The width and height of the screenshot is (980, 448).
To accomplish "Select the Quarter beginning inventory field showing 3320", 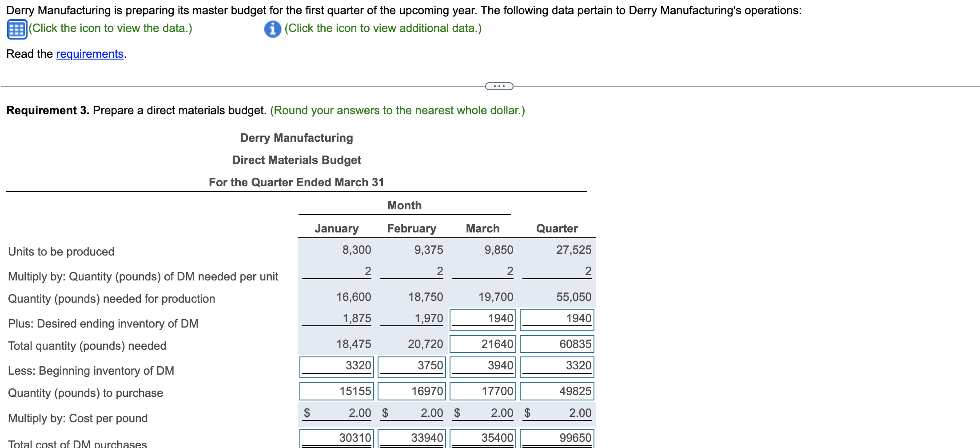I will pyautogui.click(x=556, y=366).
